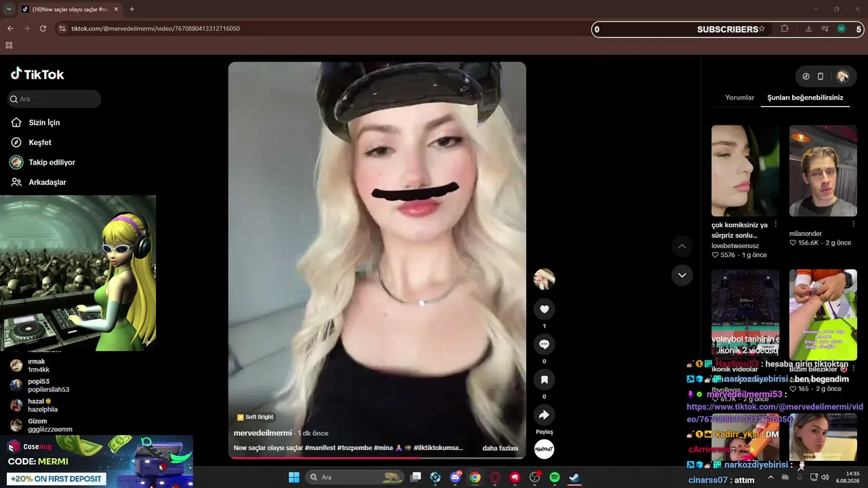
Task: Expand the caption with daha fazlası
Action: [x=500, y=448]
